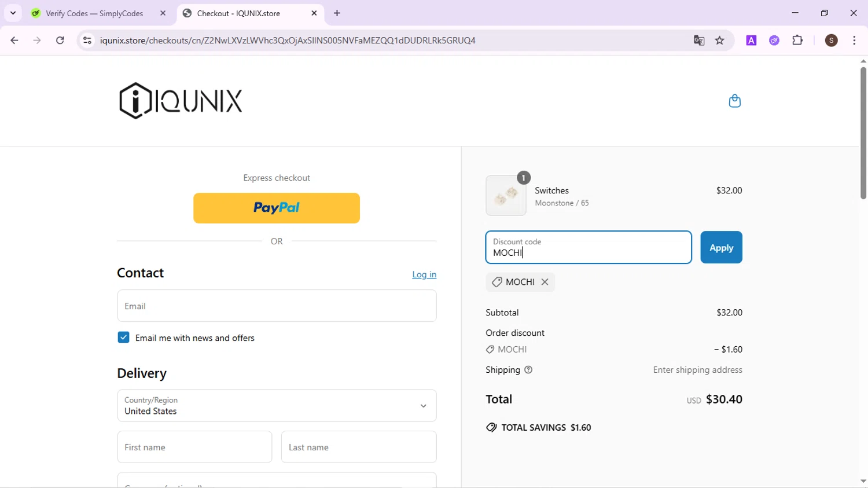Viewport: 868px width, 488px height.
Task: Click the page vertical scrollbar thumb
Action: point(863,133)
